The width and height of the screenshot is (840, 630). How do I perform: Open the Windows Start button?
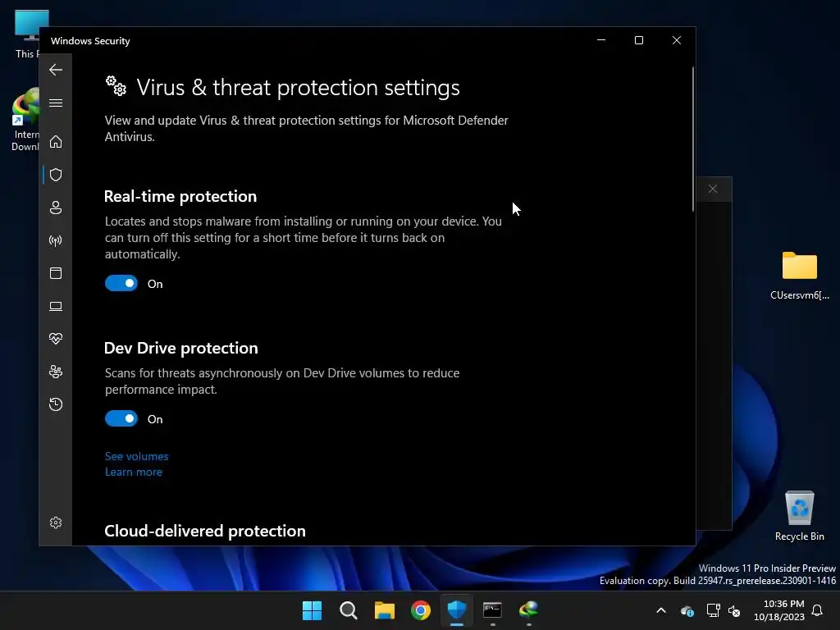coord(312,610)
